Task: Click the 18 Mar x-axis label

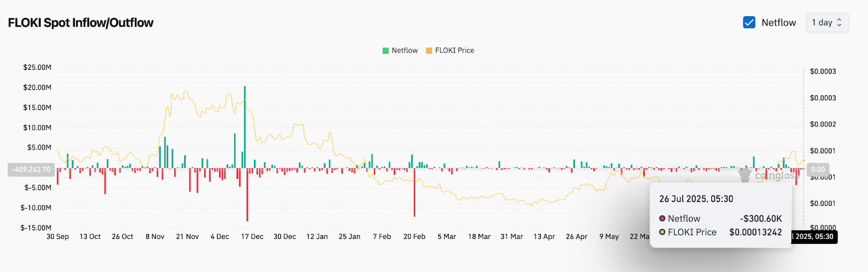Action: point(479,237)
